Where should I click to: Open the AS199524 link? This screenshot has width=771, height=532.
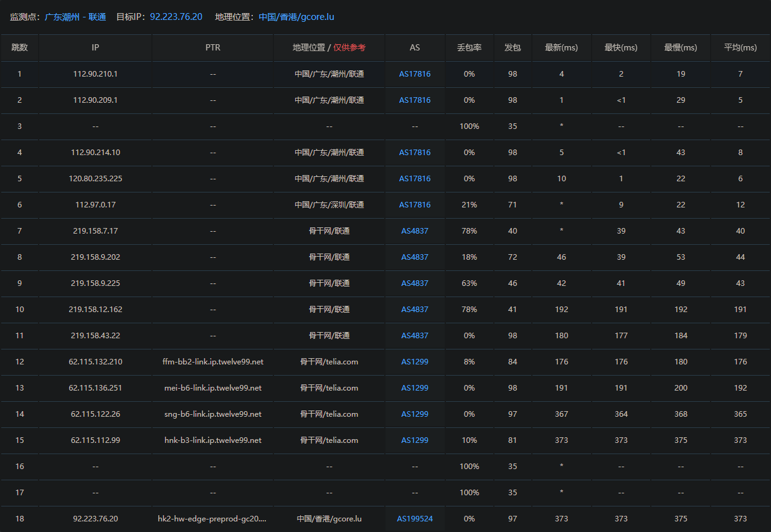click(x=415, y=519)
